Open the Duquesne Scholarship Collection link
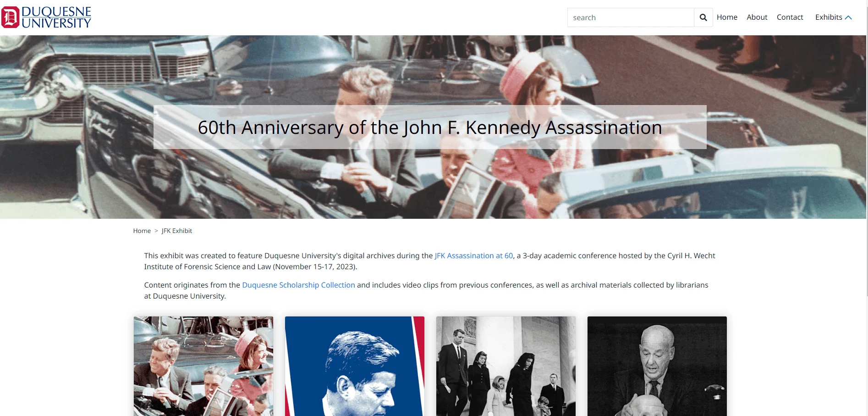The width and height of the screenshot is (868, 416). pos(298,285)
